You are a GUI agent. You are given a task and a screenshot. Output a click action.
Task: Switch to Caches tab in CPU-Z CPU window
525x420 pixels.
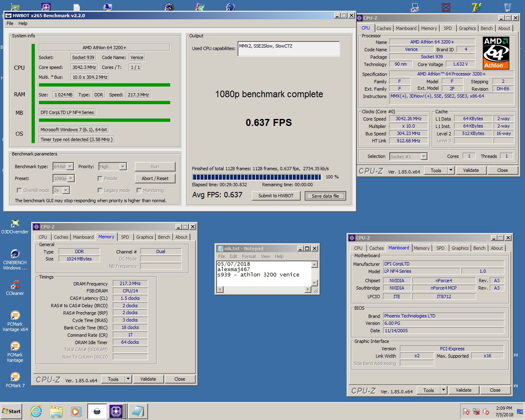point(384,28)
